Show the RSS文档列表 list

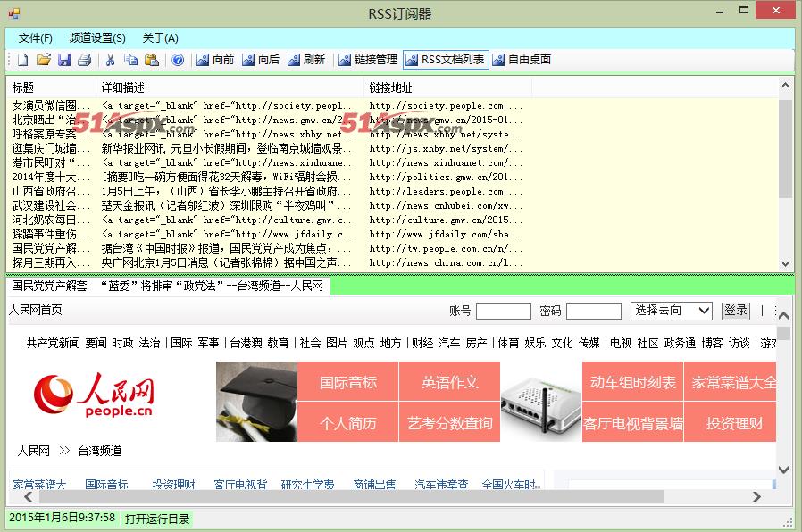coord(446,60)
